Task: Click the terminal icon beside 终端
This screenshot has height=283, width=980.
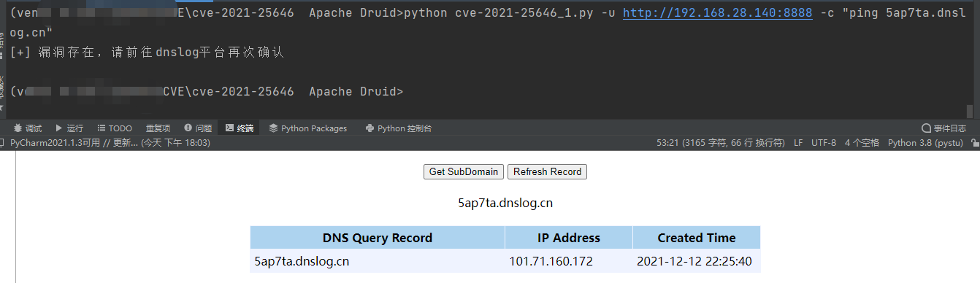Action: pos(229,128)
